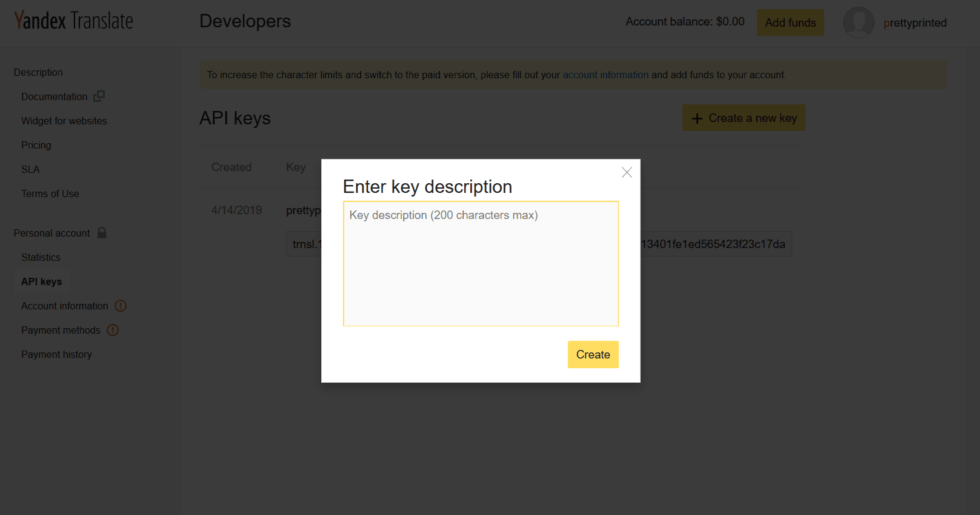Click the Developers page heading
Image resolution: width=980 pixels, height=515 pixels.
[x=245, y=21]
